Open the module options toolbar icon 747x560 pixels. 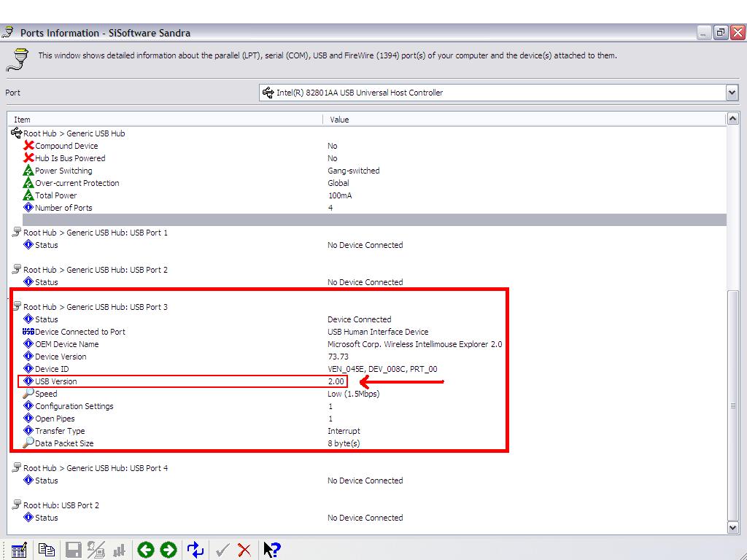coord(18,550)
